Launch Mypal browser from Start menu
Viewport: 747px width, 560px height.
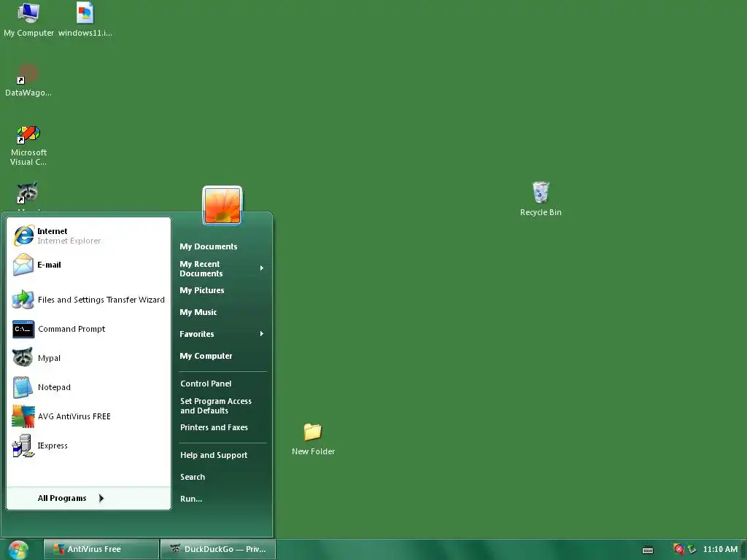point(88,358)
